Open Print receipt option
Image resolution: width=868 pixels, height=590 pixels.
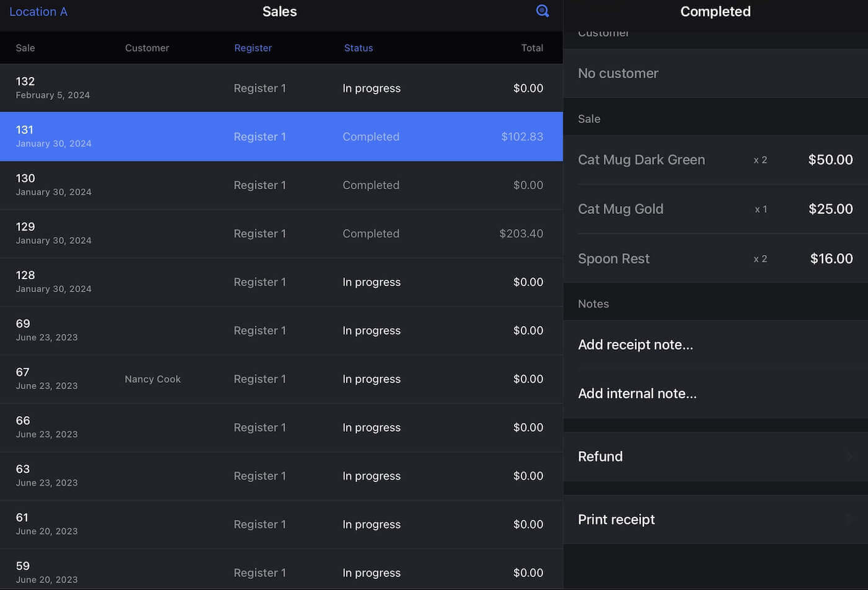[715, 520]
